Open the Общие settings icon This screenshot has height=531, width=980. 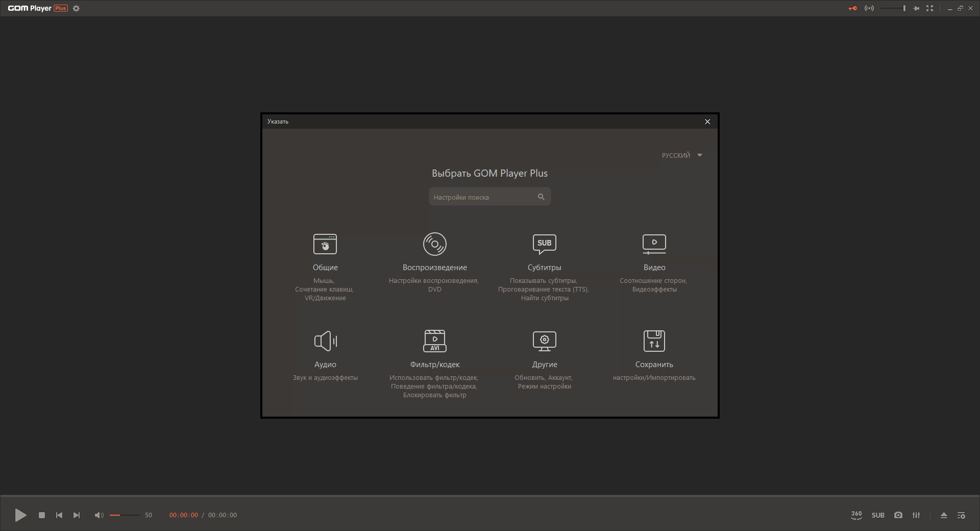pos(325,244)
